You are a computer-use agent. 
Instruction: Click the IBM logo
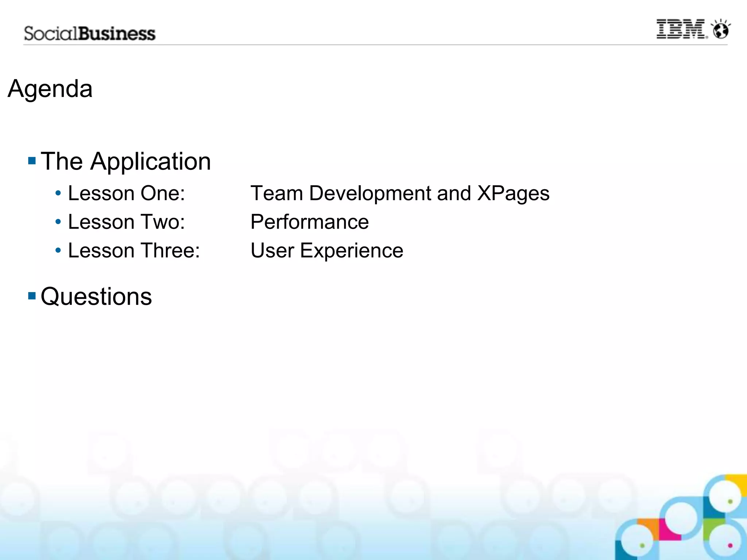pyautogui.click(x=682, y=29)
